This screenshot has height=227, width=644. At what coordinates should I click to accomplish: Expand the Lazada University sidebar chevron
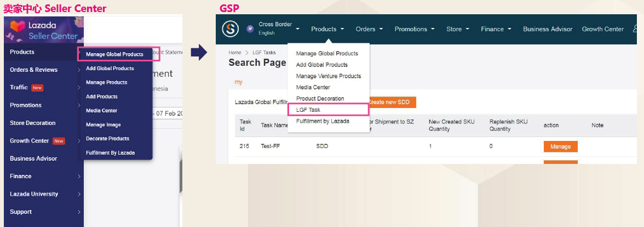pyautogui.click(x=79, y=194)
